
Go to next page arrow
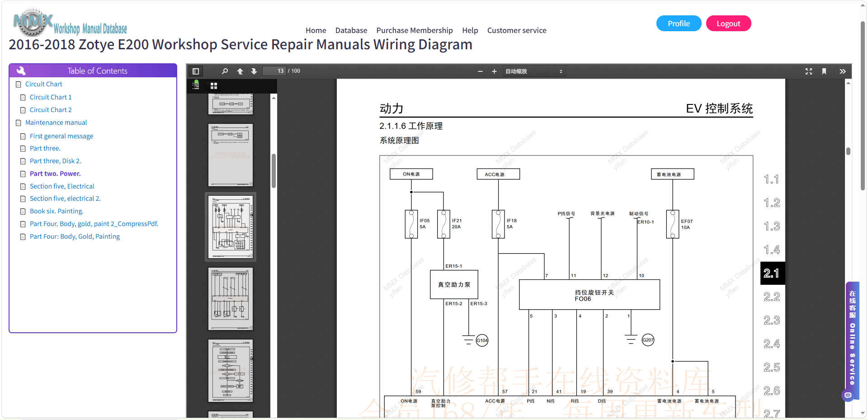[254, 71]
